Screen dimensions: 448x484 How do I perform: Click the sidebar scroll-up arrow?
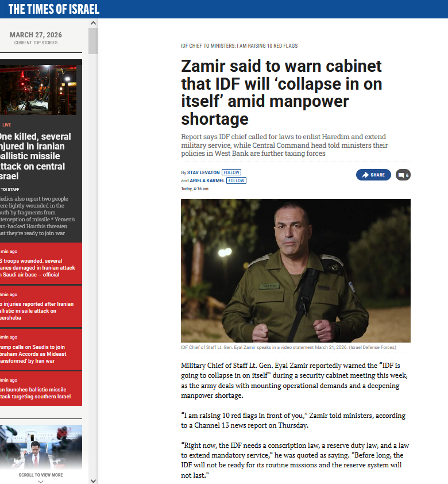[x=93, y=23]
